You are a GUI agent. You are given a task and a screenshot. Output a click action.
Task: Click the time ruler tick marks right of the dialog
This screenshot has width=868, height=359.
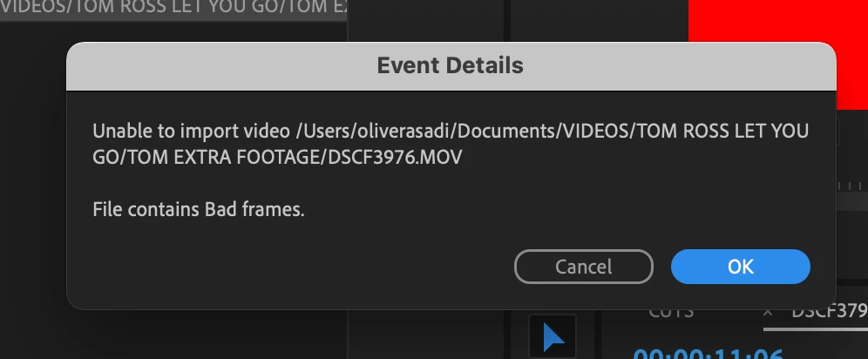(x=852, y=186)
